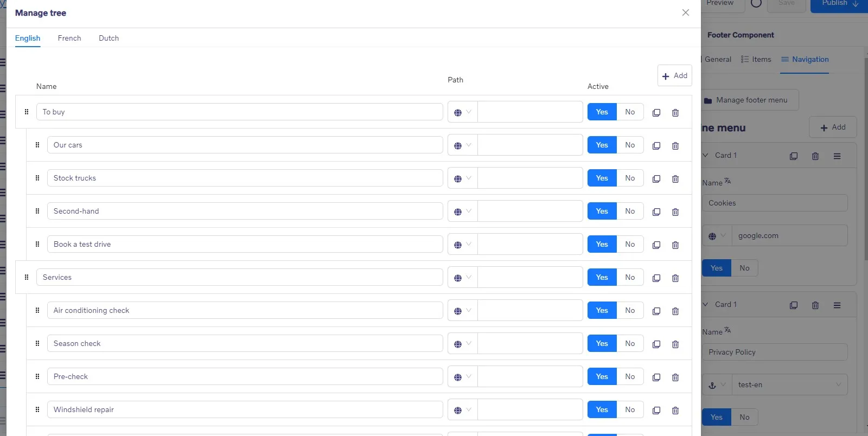The width and height of the screenshot is (868, 436).
Task: Open path type dropdown for Second-hand
Action: 463,211
